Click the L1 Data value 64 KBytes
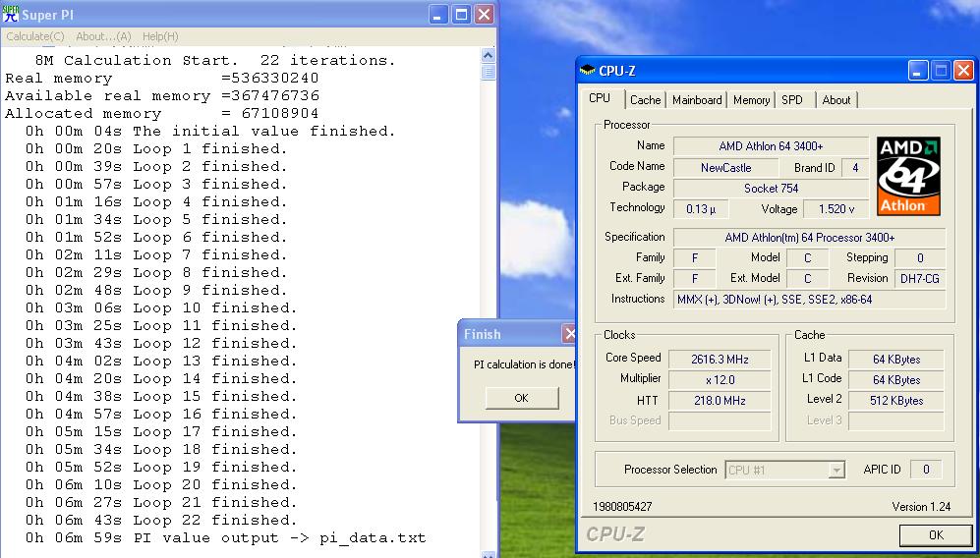980x558 pixels. click(895, 360)
